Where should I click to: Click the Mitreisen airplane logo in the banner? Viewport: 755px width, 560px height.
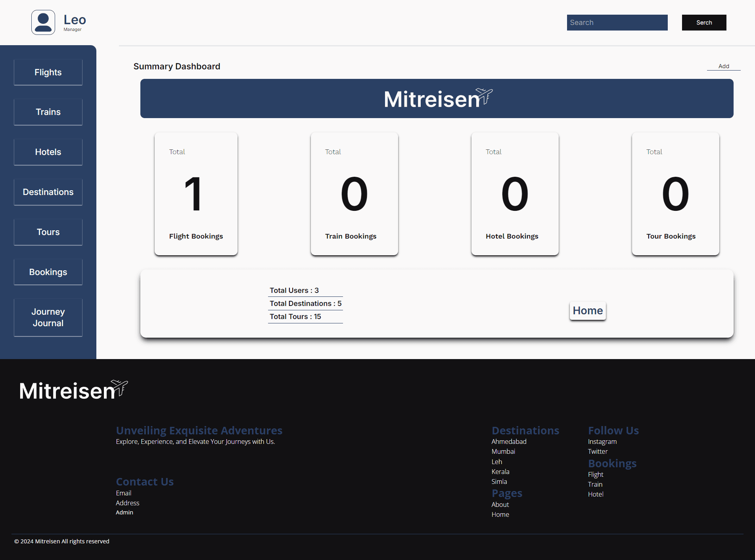[x=438, y=98]
